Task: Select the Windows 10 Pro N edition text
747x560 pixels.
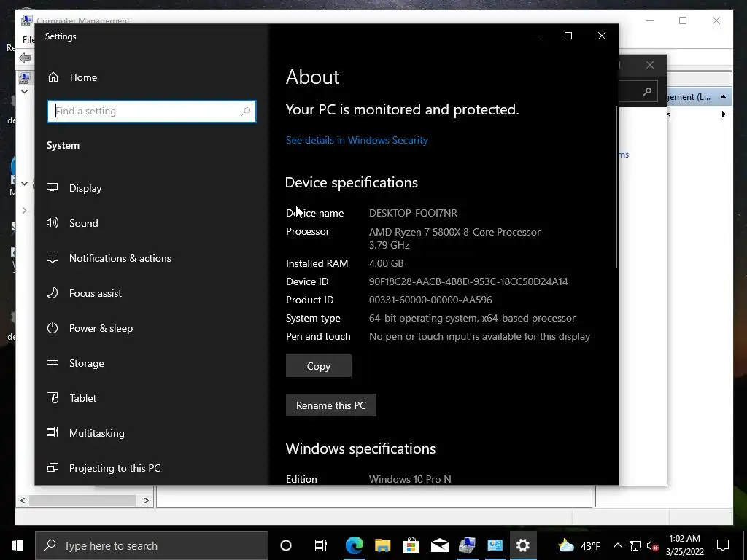Action: (410, 479)
